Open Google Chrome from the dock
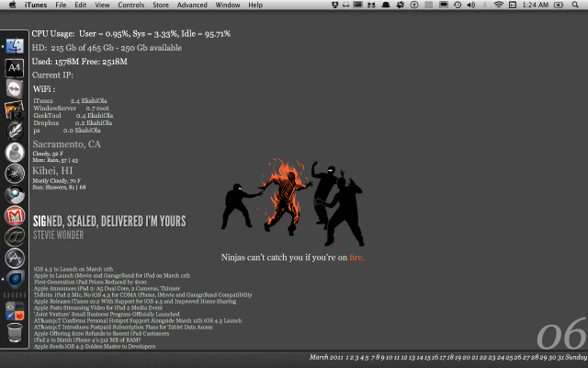The image size is (588, 368). [15, 194]
